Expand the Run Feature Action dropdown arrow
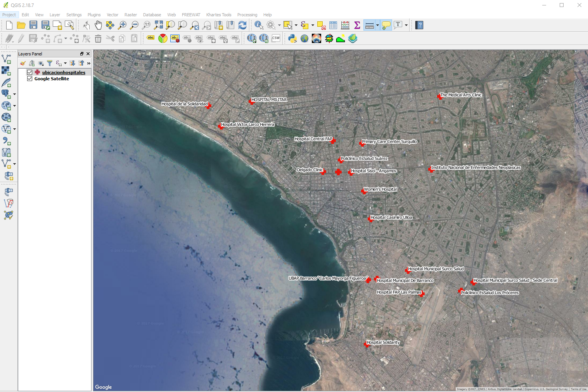Screen dimensions: 588x392 279,25
